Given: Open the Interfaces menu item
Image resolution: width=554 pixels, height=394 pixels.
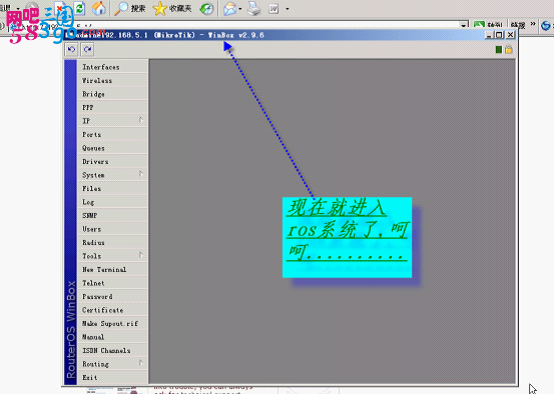Looking at the screenshot, I should pos(112,67).
